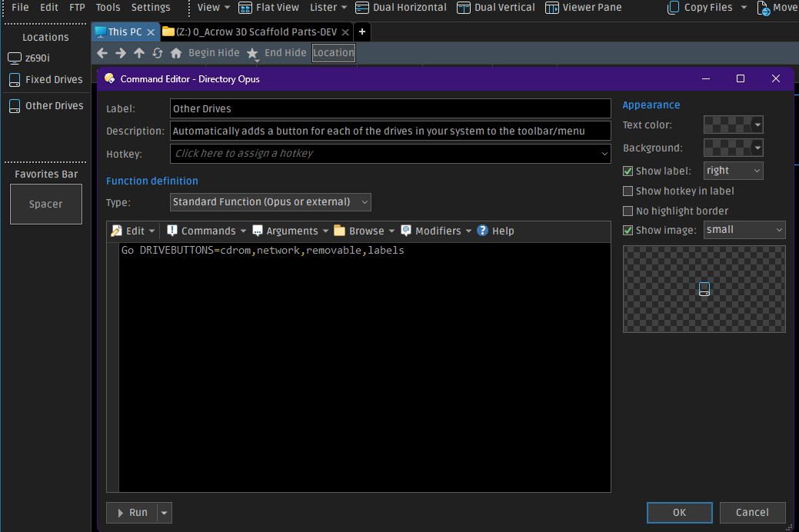Open the Tools menu
Image resolution: width=799 pixels, height=532 pixels.
(x=108, y=8)
